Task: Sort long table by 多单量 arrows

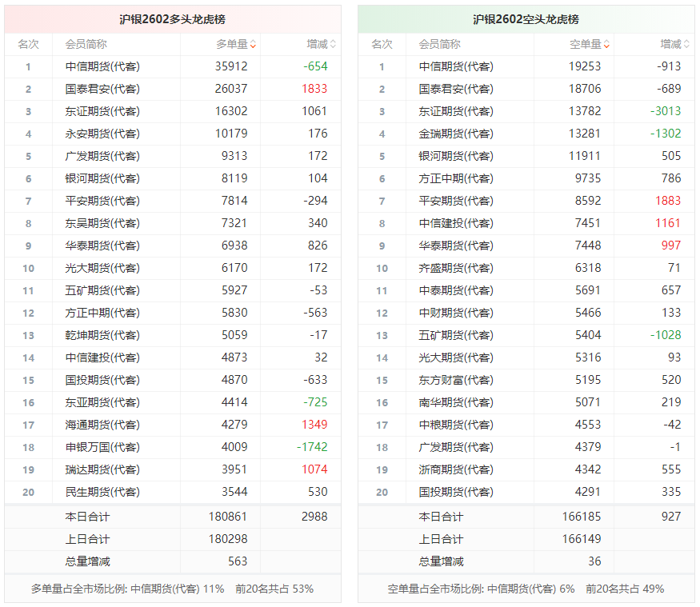Action: coord(253,44)
